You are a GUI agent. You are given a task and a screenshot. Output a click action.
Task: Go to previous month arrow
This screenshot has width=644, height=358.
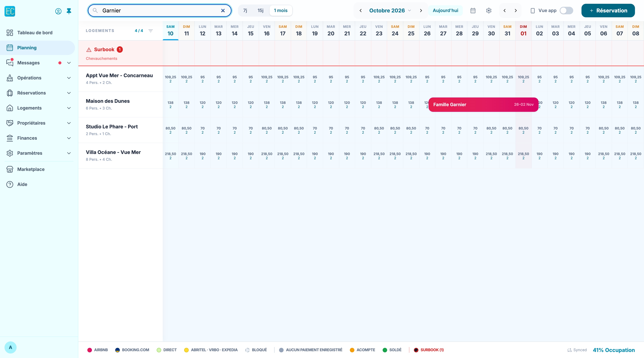click(x=360, y=11)
